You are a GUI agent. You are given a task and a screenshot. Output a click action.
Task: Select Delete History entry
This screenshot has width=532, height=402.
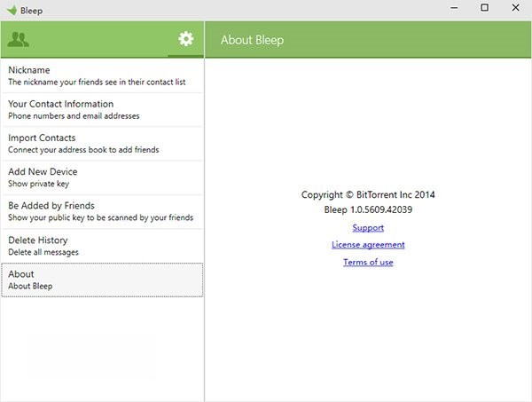[x=103, y=246]
